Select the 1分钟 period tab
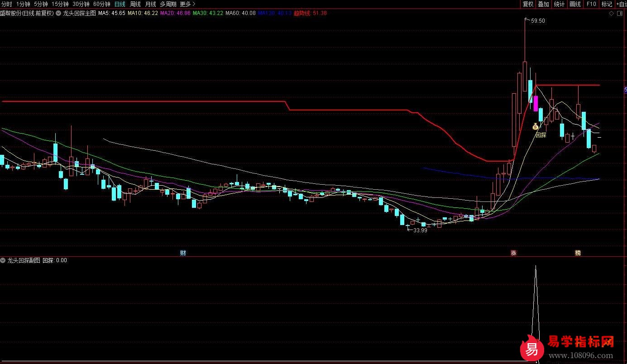Image resolution: width=627 pixels, height=364 pixels. click(x=23, y=4)
